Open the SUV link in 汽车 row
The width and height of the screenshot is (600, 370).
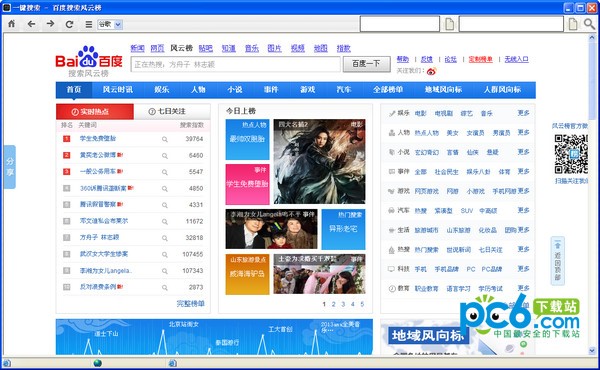click(466, 211)
